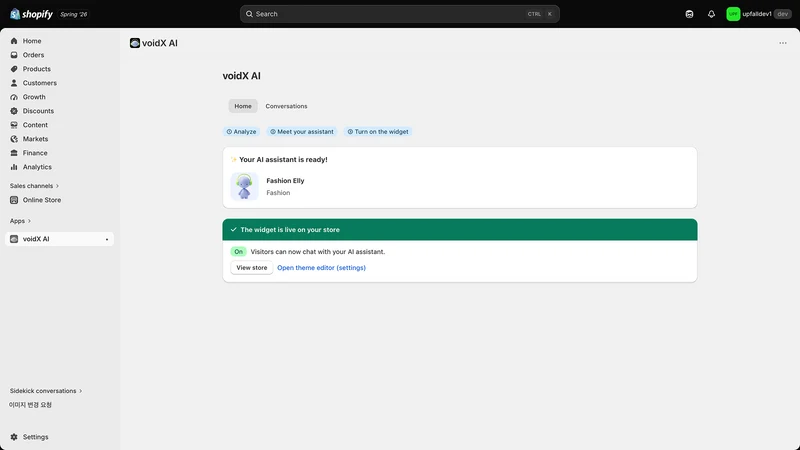Switch to the Conversations tab
The image size is (800, 450).
click(x=286, y=106)
